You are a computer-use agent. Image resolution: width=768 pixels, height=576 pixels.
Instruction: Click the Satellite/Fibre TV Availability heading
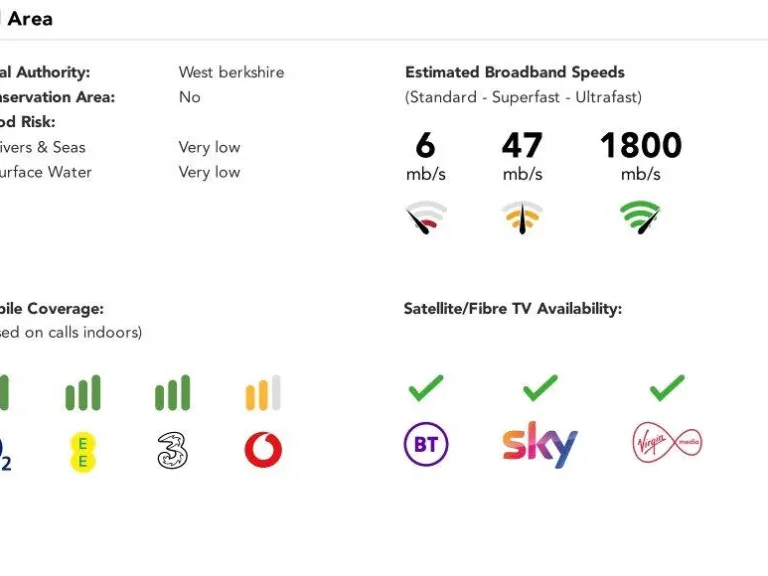tap(512, 309)
